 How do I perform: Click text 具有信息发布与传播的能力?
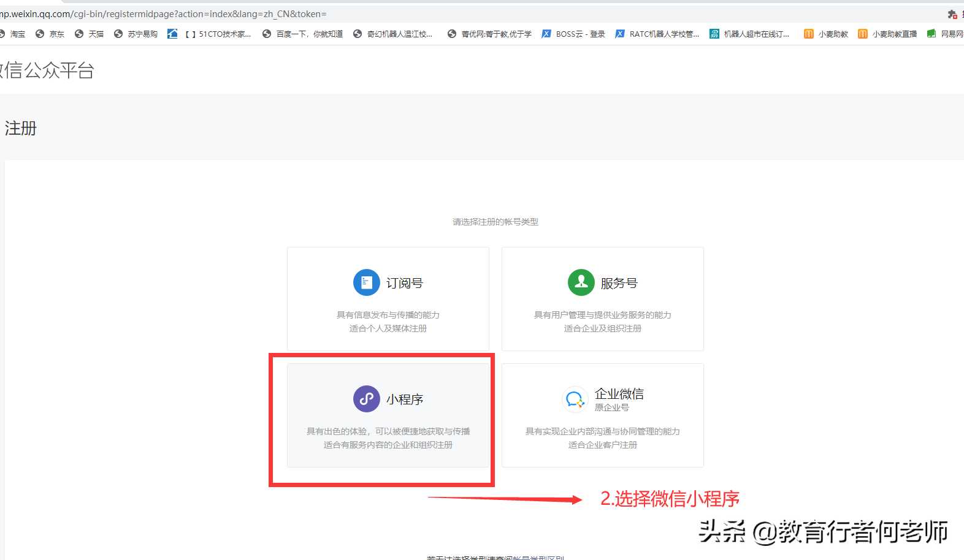coord(388,315)
